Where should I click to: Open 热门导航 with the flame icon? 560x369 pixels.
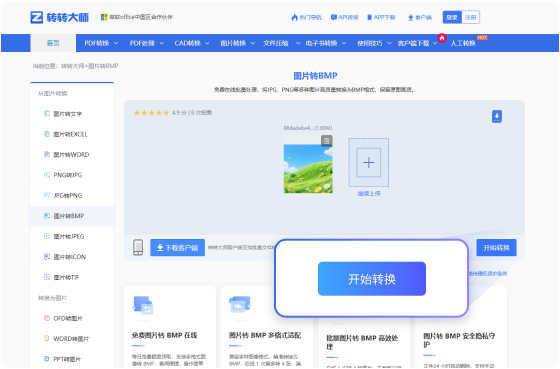(306, 17)
